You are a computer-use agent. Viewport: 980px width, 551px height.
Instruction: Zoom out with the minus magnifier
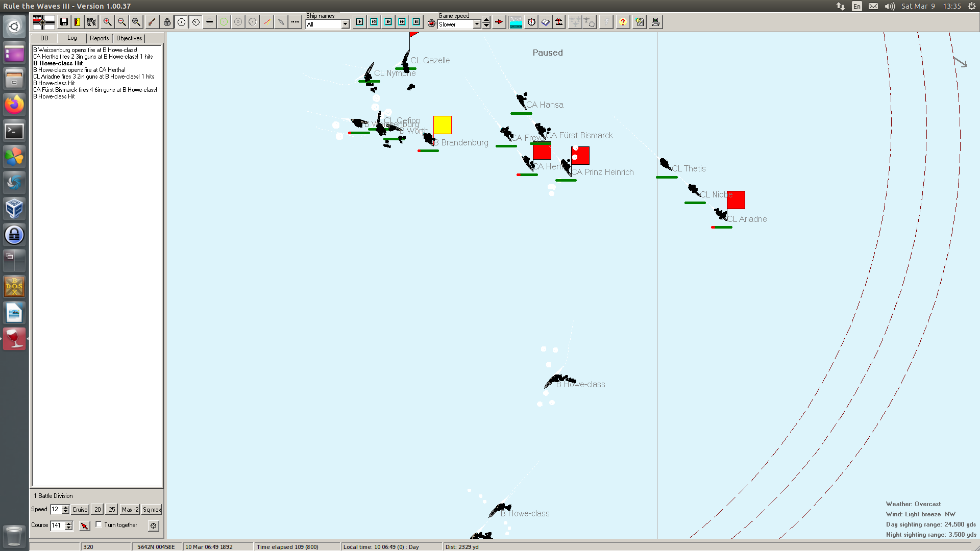[121, 22]
